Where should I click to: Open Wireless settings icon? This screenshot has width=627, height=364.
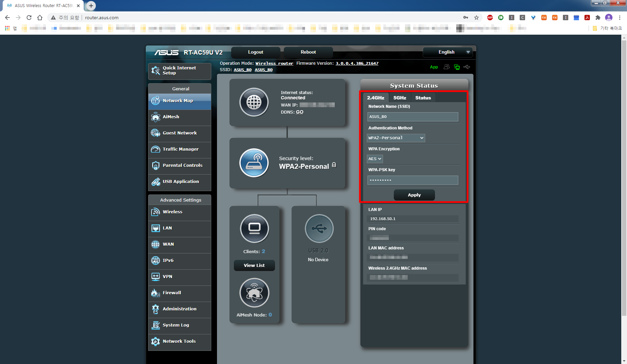pyautogui.click(x=156, y=212)
